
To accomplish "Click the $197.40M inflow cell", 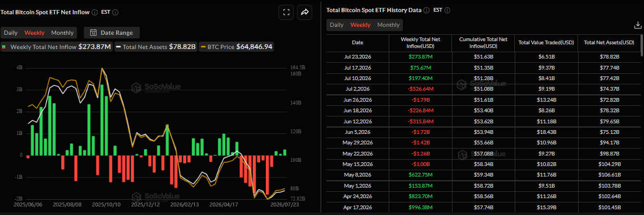I will click(420, 77).
